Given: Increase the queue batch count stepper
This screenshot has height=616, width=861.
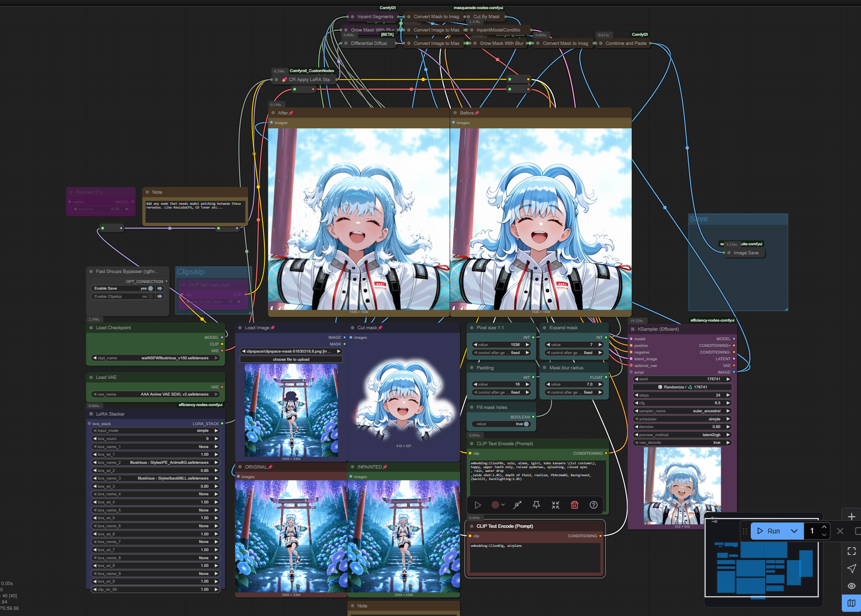Looking at the screenshot, I should (x=824, y=527).
